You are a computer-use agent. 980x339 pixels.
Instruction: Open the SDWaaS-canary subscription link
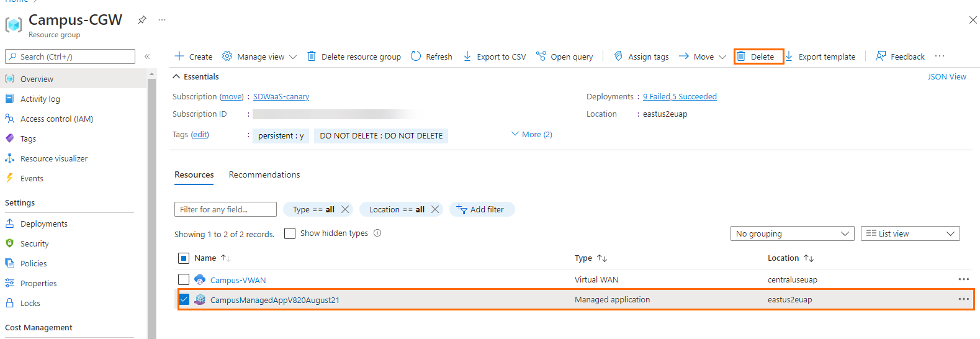pos(281,96)
